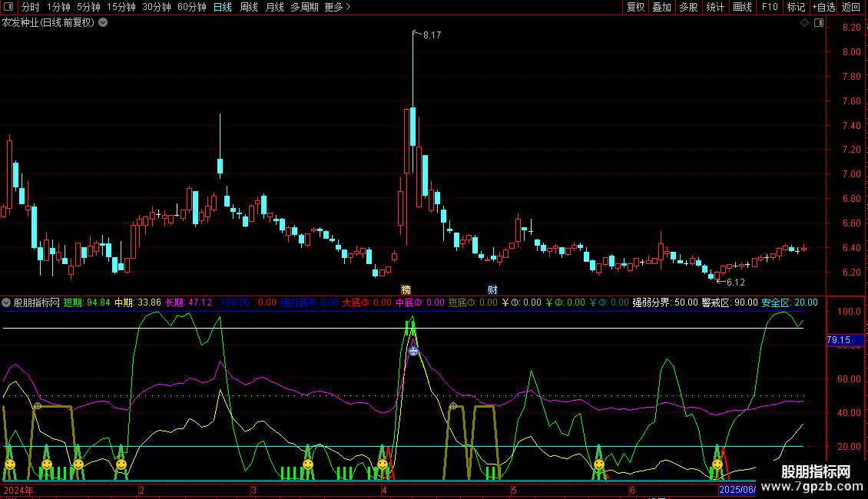The height and width of the screenshot is (499, 868).
Task: Expand the 农发种业 stock title dropdown
Action: coord(104,23)
